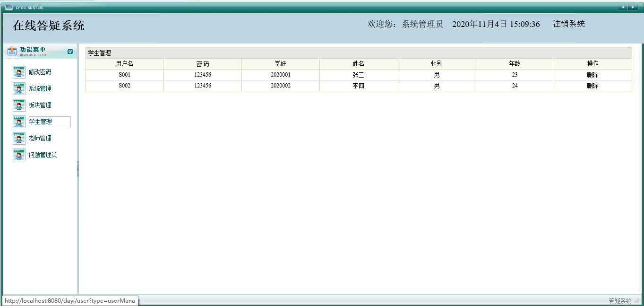Click the icon beside 系统管理
The width and height of the screenshot is (644, 306).
(19, 88)
